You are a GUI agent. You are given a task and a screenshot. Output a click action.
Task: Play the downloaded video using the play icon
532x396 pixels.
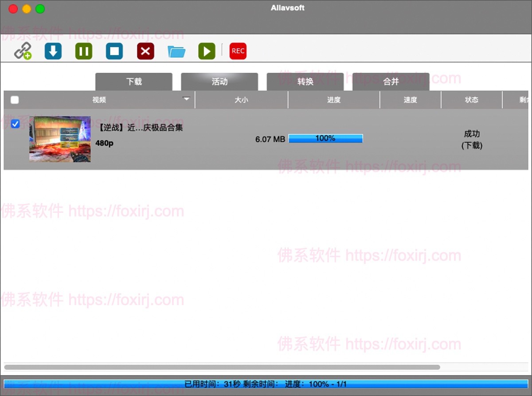point(206,51)
